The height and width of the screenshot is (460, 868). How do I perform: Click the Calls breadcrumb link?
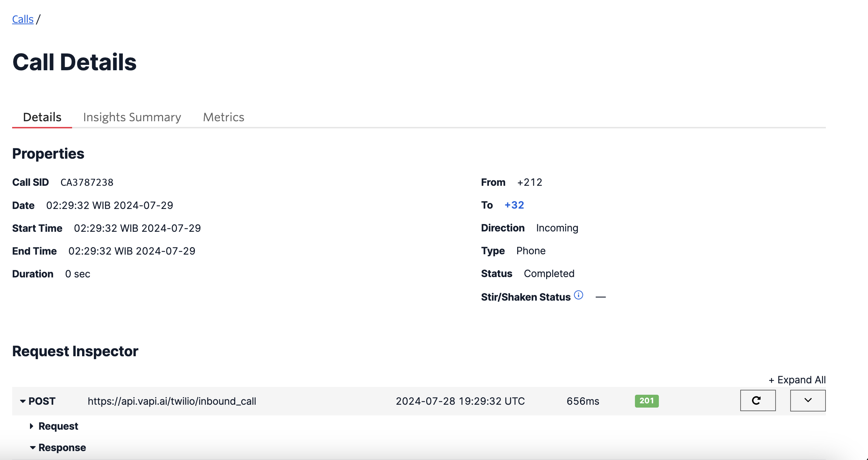coord(23,19)
